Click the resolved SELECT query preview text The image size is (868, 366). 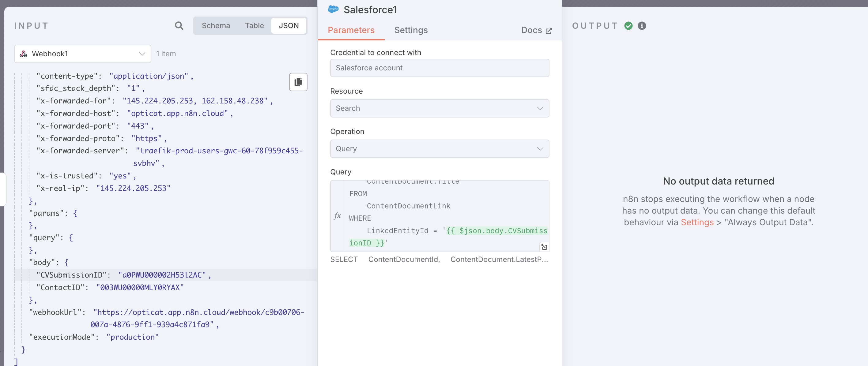point(439,259)
